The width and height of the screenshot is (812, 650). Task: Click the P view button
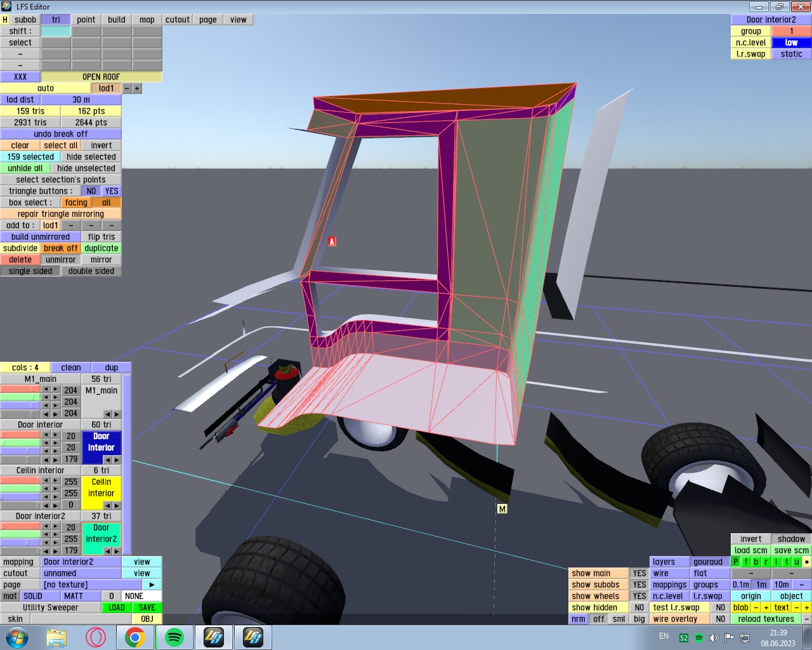(736, 562)
